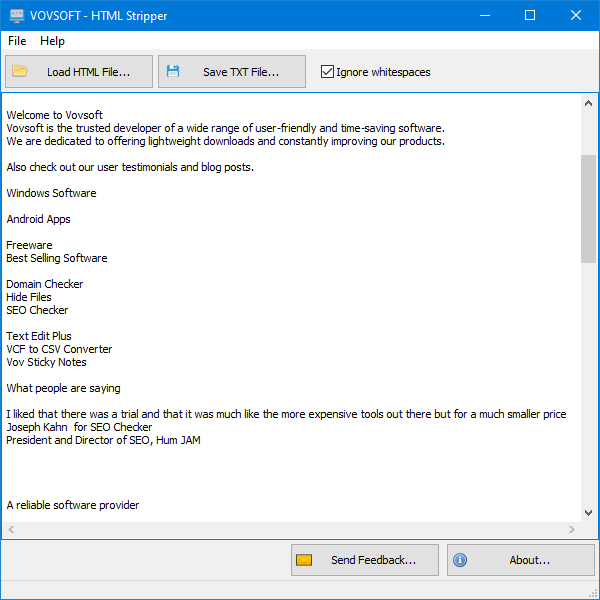The width and height of the screenshot is (600, 600).
Task: Click the 'VCF to CSV Converter' line
Action: (59, 349)
